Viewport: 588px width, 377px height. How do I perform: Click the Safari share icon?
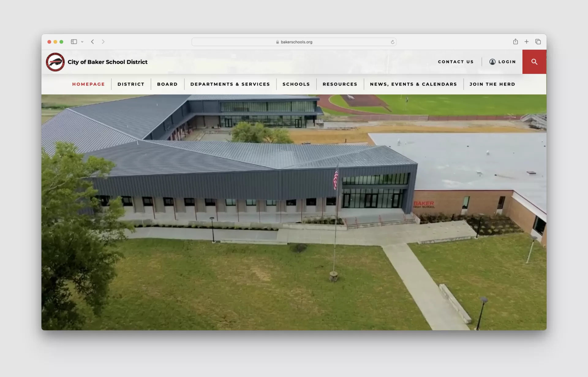(x=515, y=42)
